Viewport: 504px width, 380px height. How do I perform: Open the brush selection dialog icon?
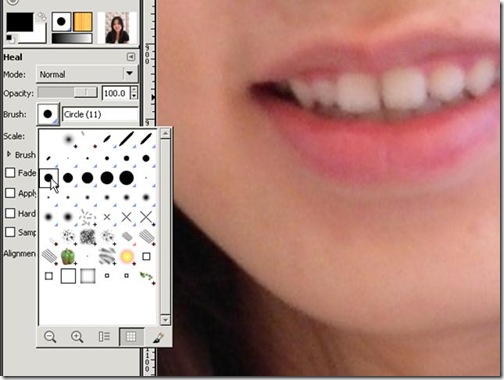click(157, 337)
